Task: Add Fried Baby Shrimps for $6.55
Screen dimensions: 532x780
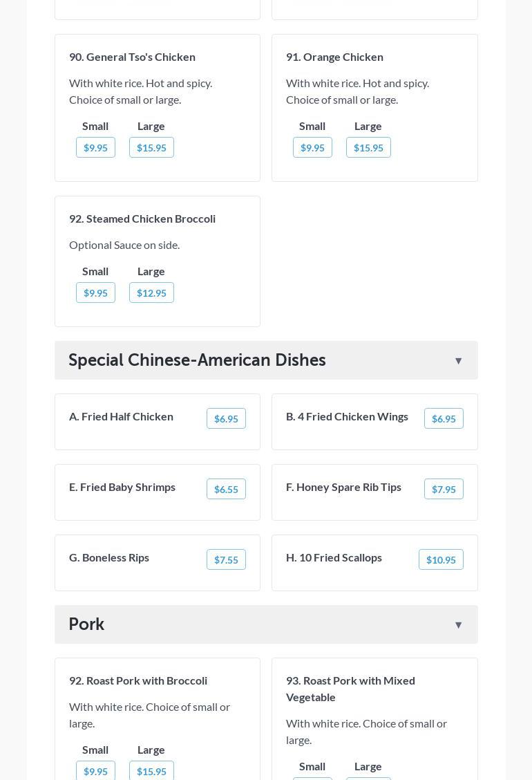Action: tap(226, 489)
